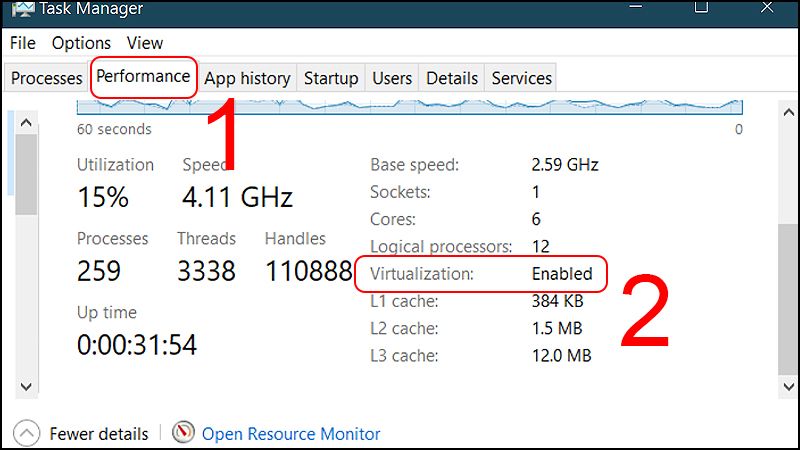Open Resource Monitor link
The image size is (800, 450).
click(291, 434)
